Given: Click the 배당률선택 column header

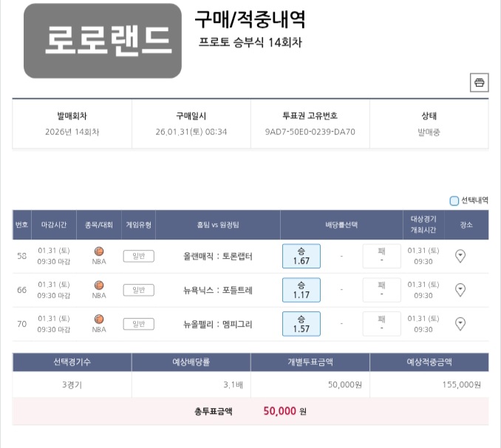Looking at the screenshot, I should pos(341,225).
